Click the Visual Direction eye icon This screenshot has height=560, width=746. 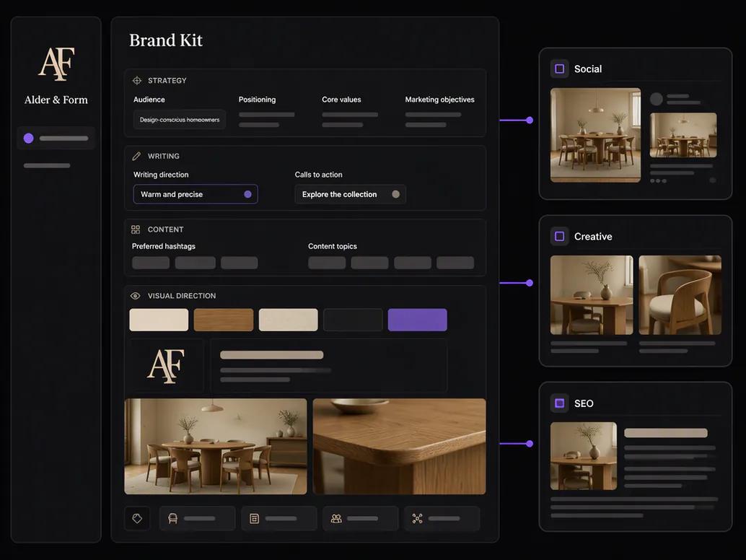pos(135,296)
